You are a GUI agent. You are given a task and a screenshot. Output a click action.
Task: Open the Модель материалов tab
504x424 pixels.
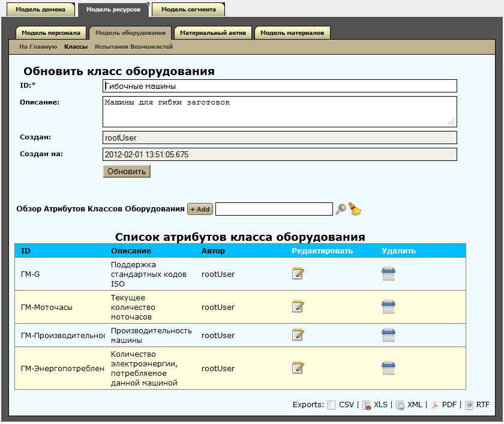tap(292, 33)
